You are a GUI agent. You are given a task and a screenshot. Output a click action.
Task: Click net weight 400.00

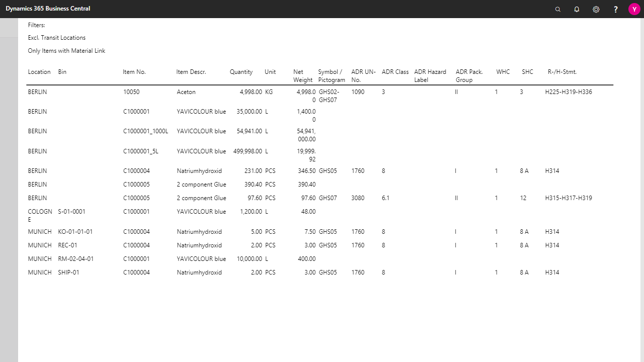pyautogui.click(x=307, y=259)
